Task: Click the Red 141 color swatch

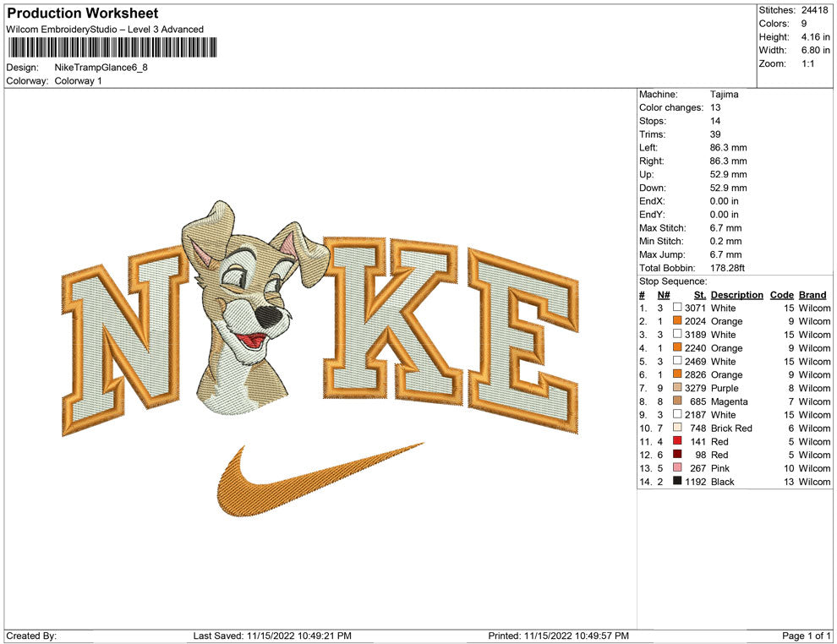Action: pos(677,440)
